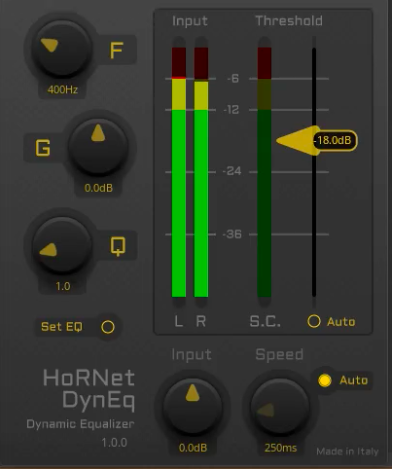
Task: Click the right channel R input meter
Action: (201, 172)
